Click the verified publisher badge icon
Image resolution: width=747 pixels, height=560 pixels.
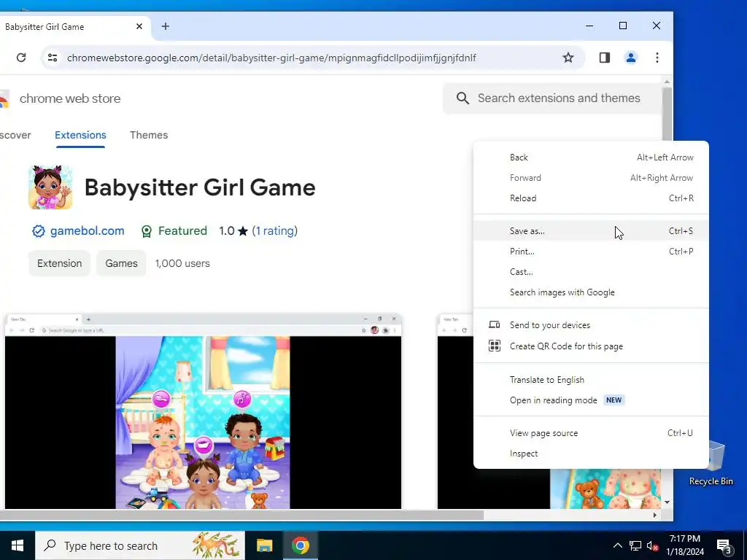point(38,231)
